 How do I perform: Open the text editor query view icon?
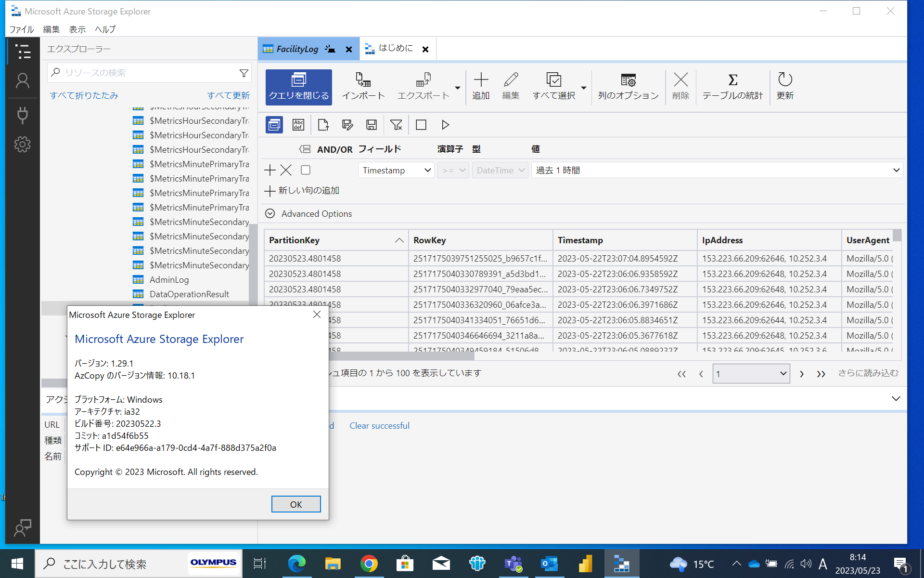(x=298, y=125)
